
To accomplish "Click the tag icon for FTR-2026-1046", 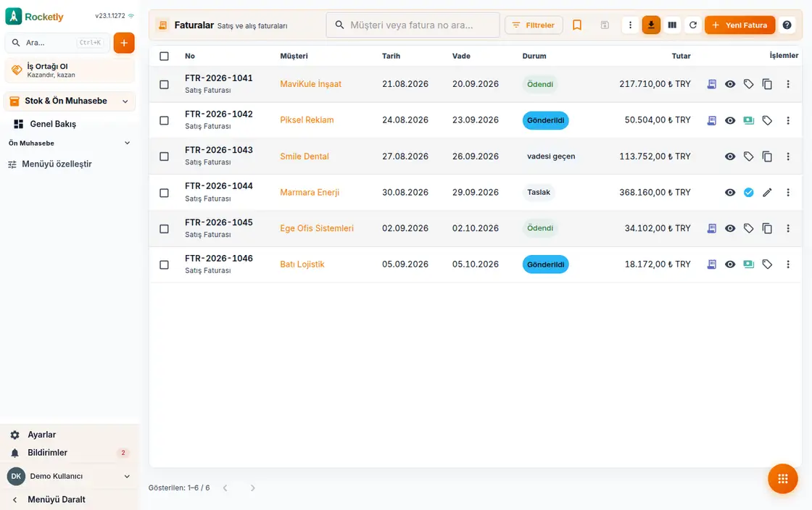I will tap(767, 264).
